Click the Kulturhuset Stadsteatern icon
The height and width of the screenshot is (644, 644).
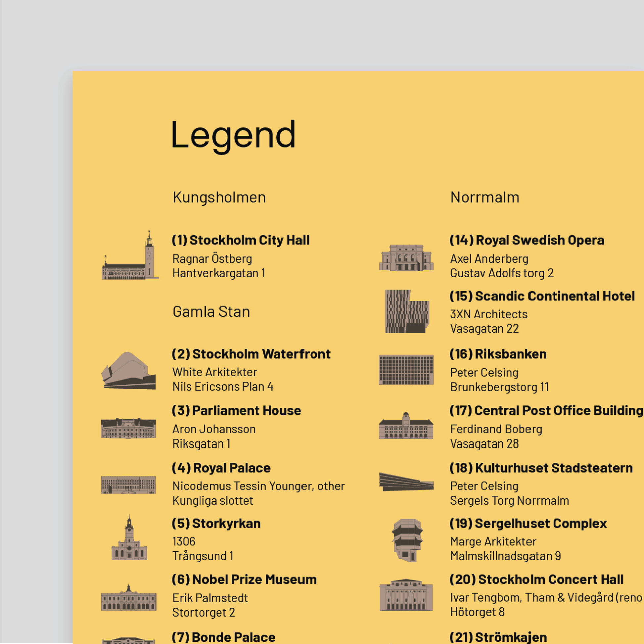click(x=406, y=482)
